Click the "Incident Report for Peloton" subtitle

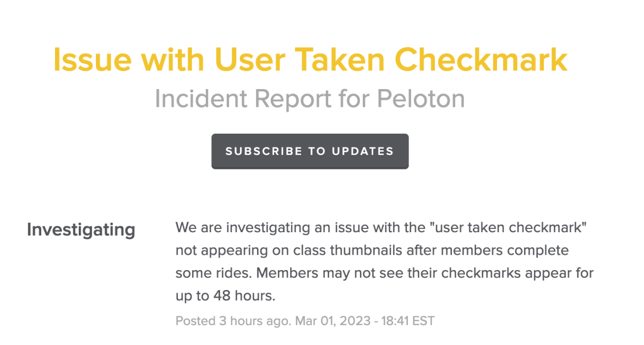pos(310,99)
